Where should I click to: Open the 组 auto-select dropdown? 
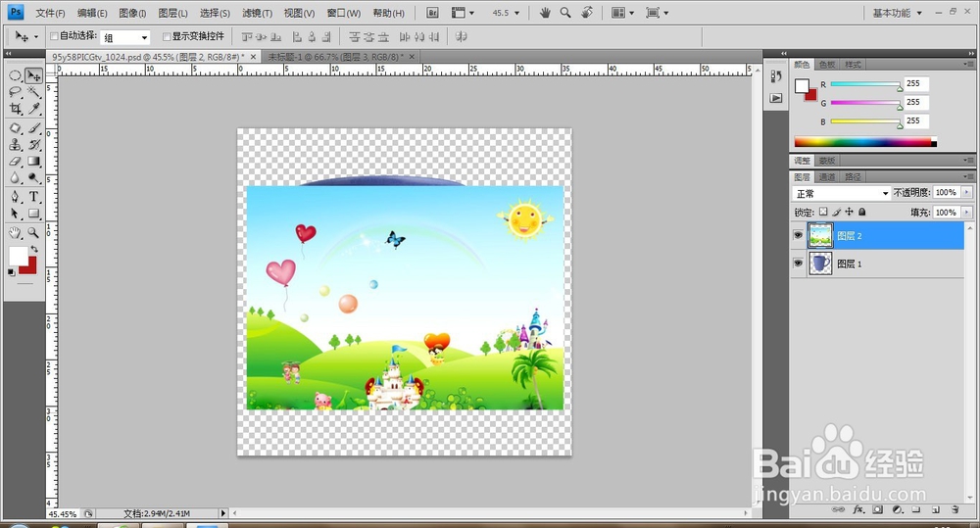(x=125, y=37)
